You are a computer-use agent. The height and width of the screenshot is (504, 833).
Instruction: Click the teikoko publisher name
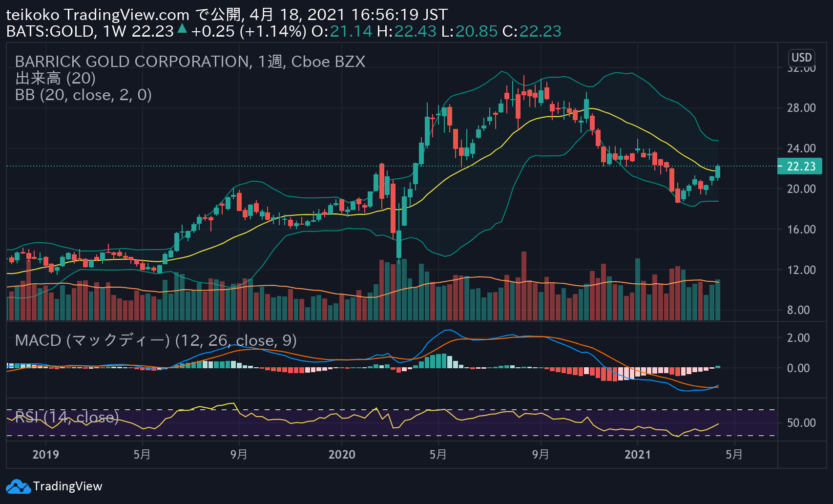click(x=33, y=15)
